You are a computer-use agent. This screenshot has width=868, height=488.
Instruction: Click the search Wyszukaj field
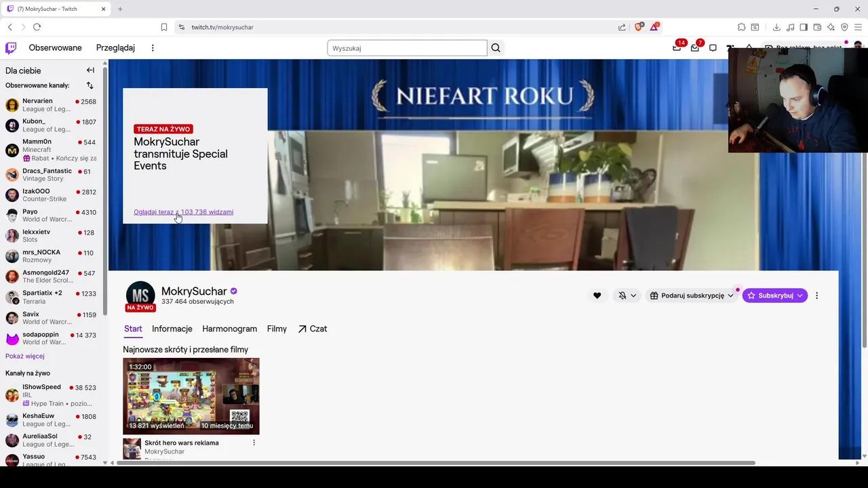407,48
